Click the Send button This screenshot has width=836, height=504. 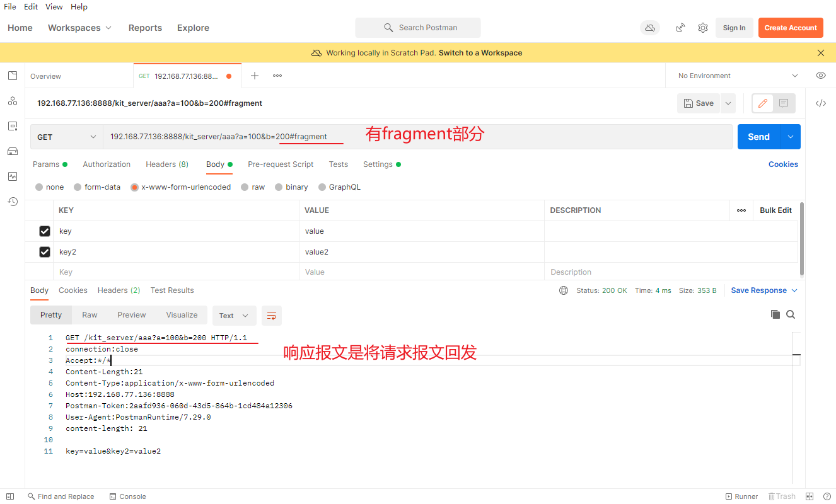coord(758,137)
